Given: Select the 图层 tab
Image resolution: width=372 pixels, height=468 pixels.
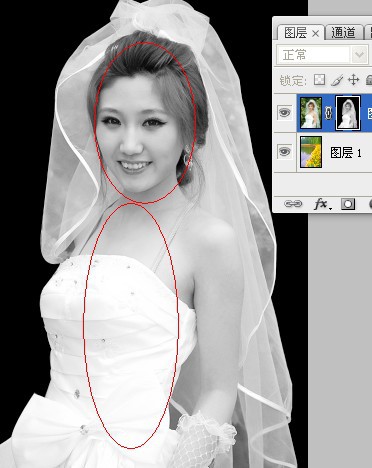Looking at the screenshot, I should [x=295, y=33].
